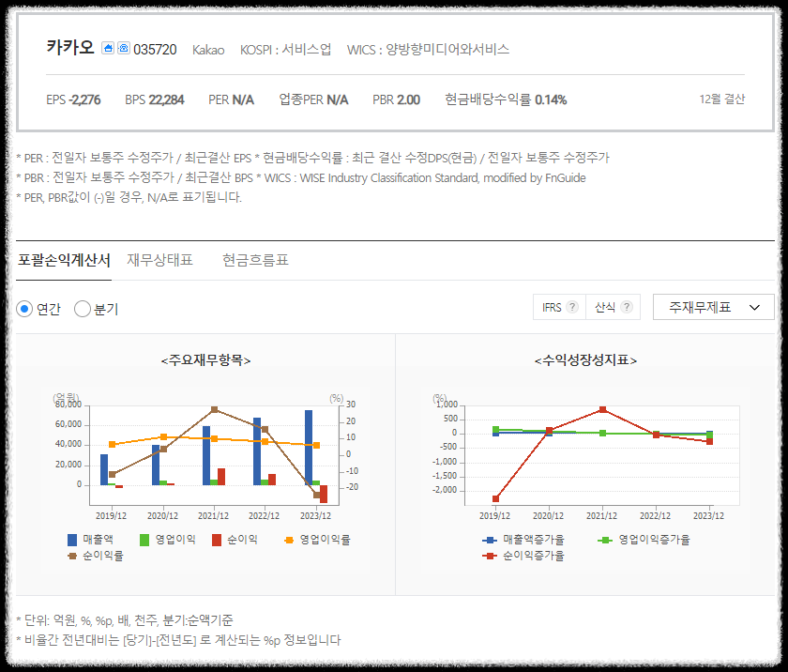Click the 산식 help button
The width and height of the screenshot is (788, 672).
click(614, 307)
